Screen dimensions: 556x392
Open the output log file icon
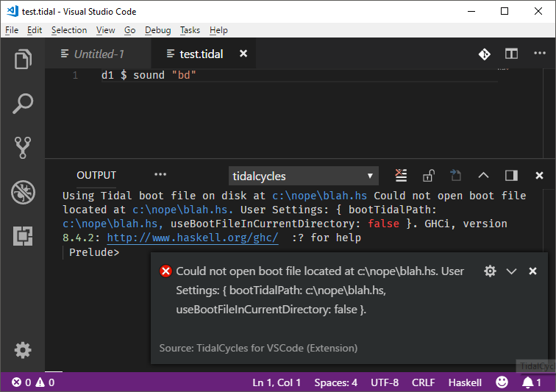coord(456,175)
